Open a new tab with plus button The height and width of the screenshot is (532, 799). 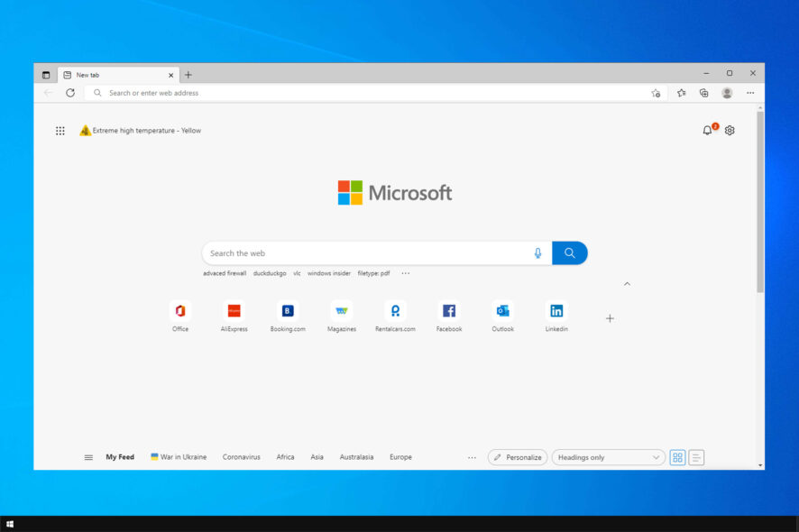click(188, 75)
